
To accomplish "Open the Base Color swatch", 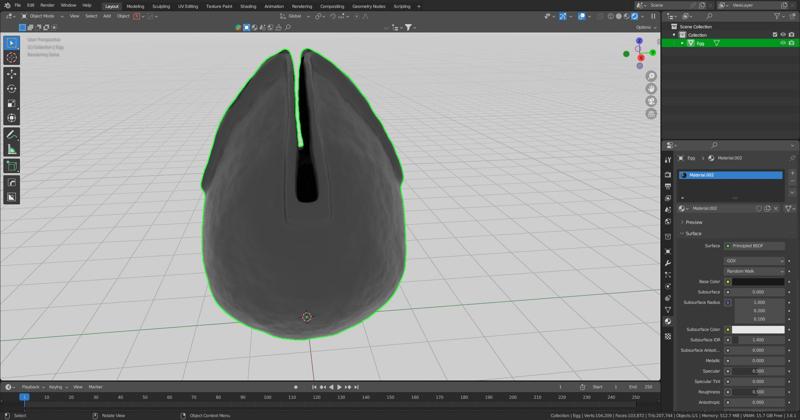I will click(x=758, y=282).
